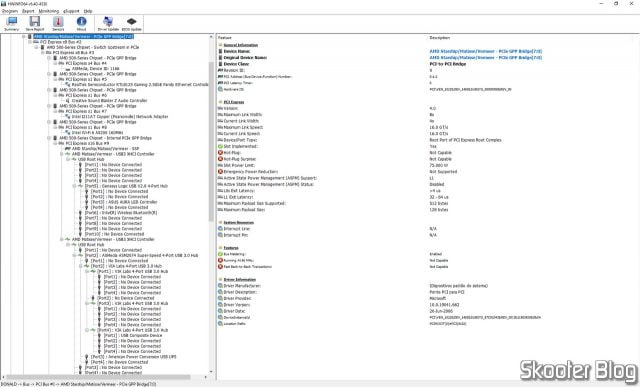Collapse the selected AMD PCIe GPP Bridge node
Image resolution: width=640 pixels, height=387 pixels.
click(x=24, y=37)
